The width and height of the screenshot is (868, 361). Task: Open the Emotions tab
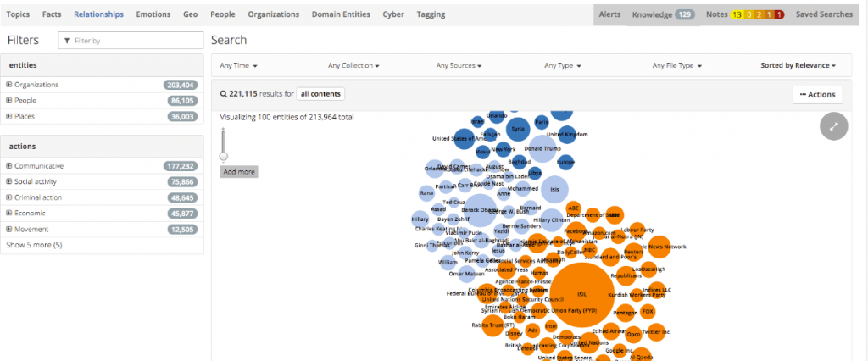153,14
